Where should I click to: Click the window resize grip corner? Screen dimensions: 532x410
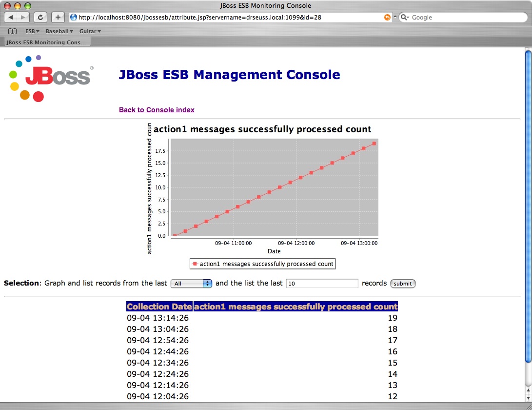[528, 406]
